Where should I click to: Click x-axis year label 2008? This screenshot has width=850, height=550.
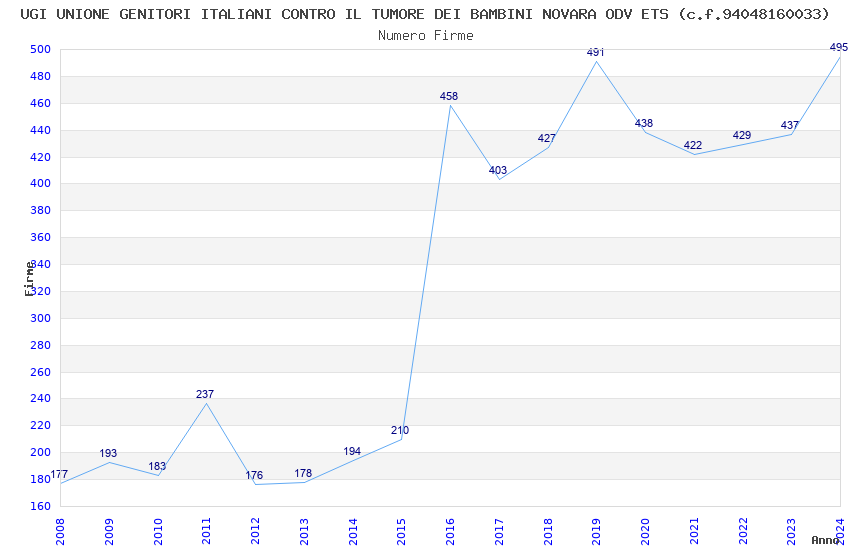(60, 531)
